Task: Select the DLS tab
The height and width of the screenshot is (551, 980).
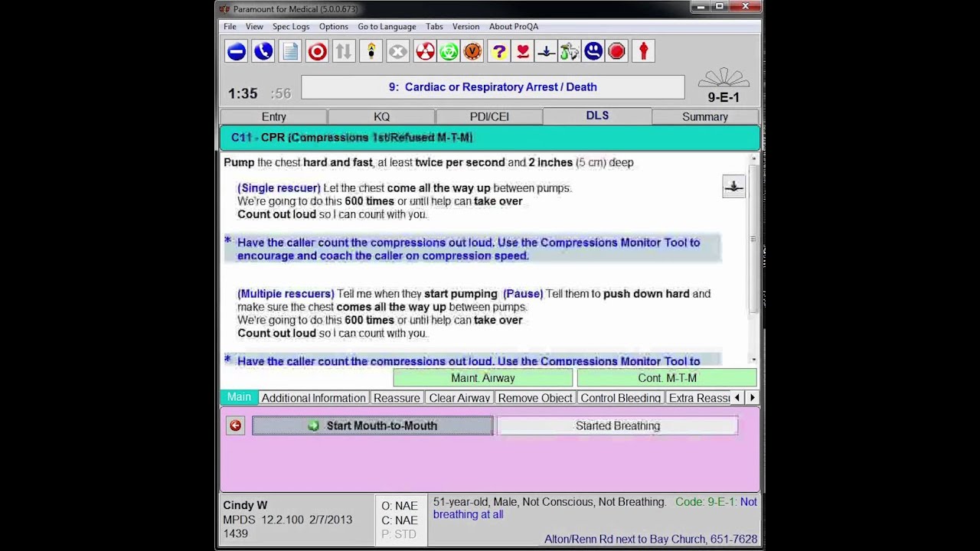Action: click(597, 116)
